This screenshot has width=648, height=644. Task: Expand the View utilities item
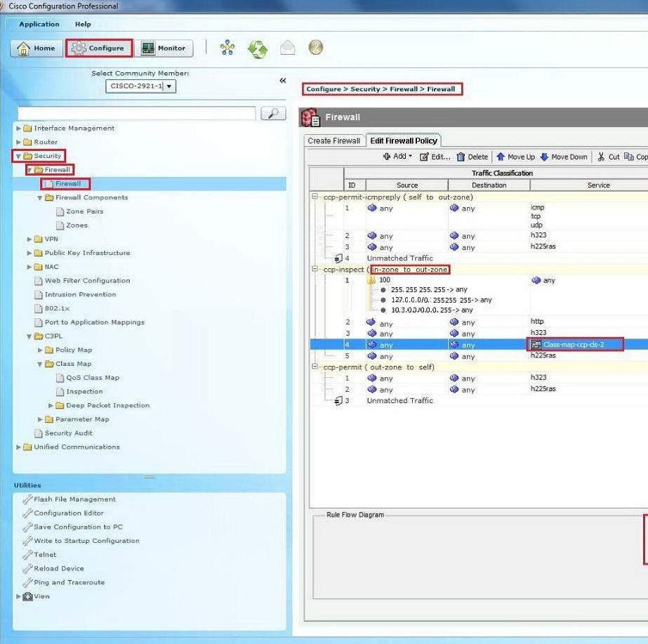click(x=18, y=596)
